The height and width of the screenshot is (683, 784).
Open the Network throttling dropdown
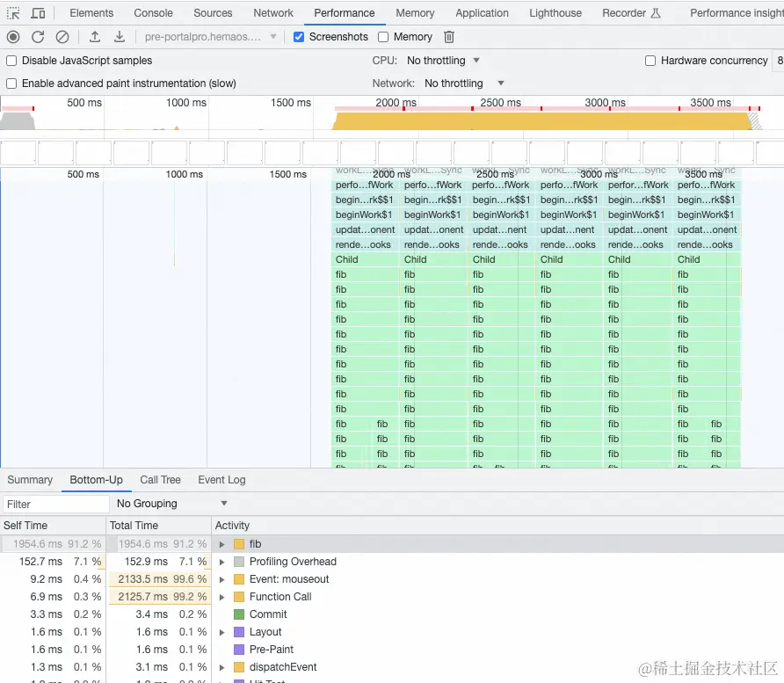[x=464, y=84]
